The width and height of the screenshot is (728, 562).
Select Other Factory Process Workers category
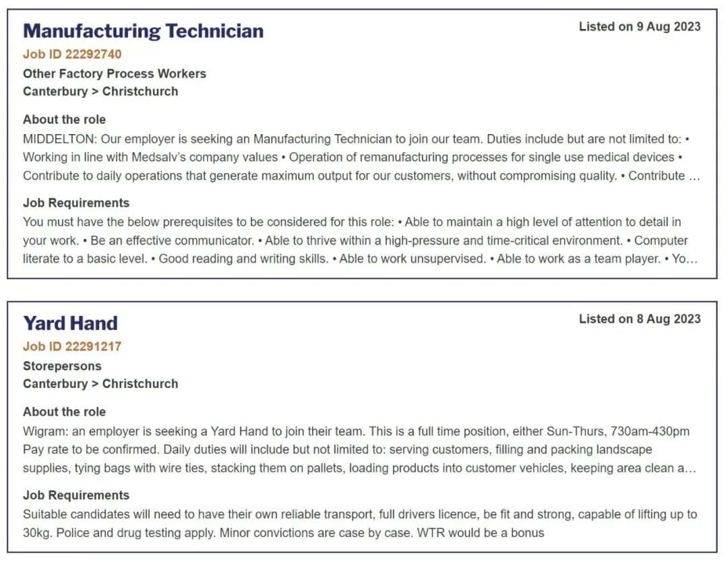click(x=114, y=74)
